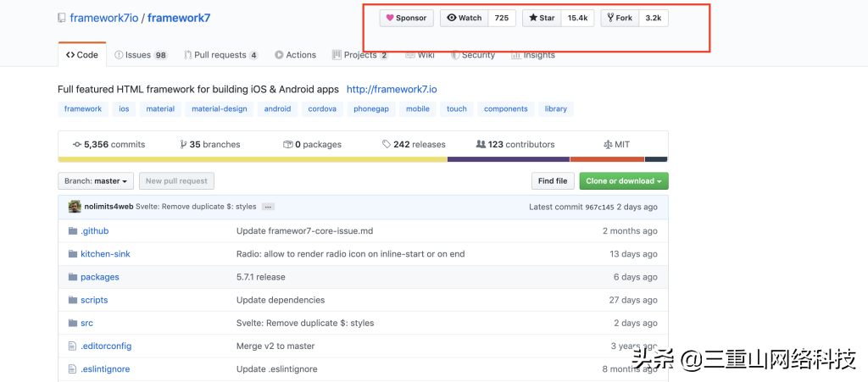Open the Issues tab
This screenshot has height=382, width=868.
pyautogui.click(x=141, y=55)
